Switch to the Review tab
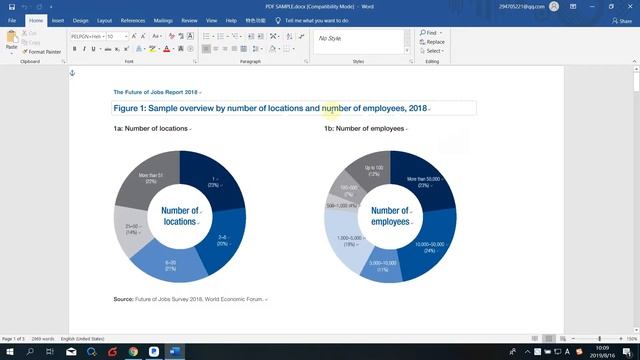This screenshot has height=360, width=640. 189,20
